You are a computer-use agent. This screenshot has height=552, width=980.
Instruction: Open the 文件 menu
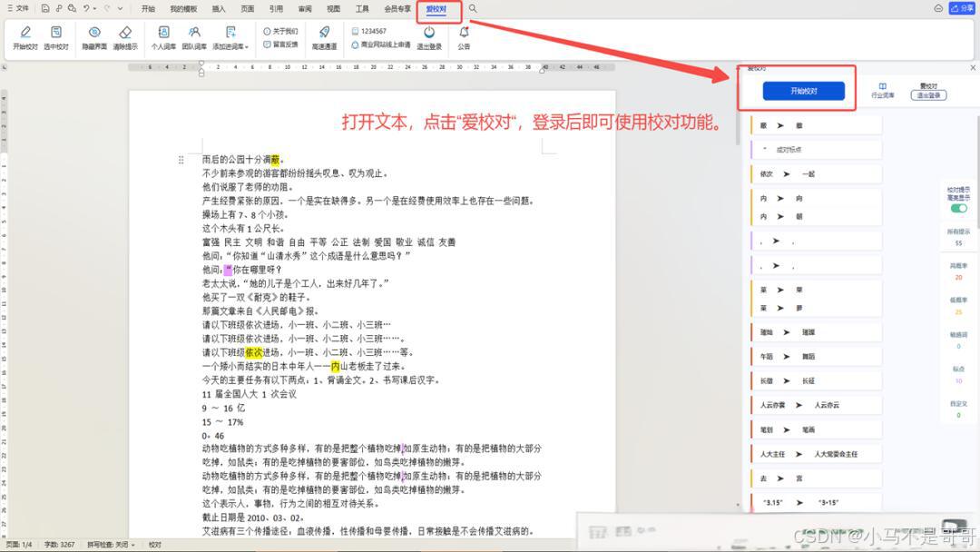point(18,9)
